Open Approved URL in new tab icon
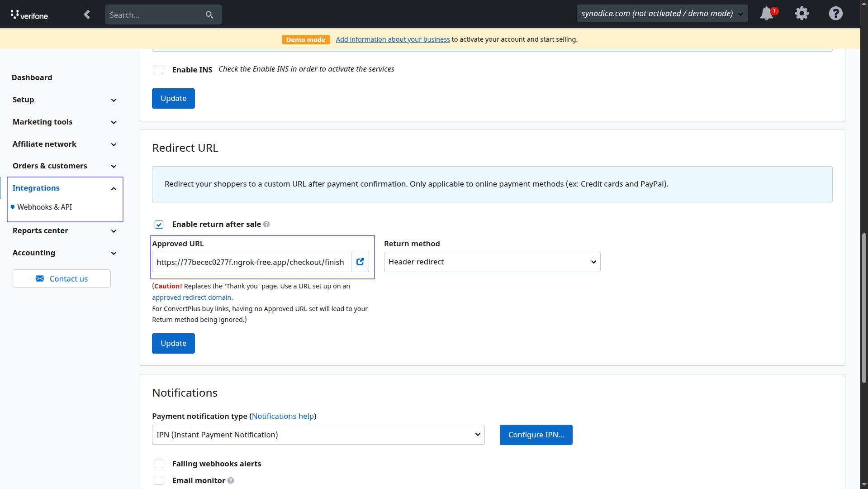This screenshot has height=489, width=868. (360, 262)
